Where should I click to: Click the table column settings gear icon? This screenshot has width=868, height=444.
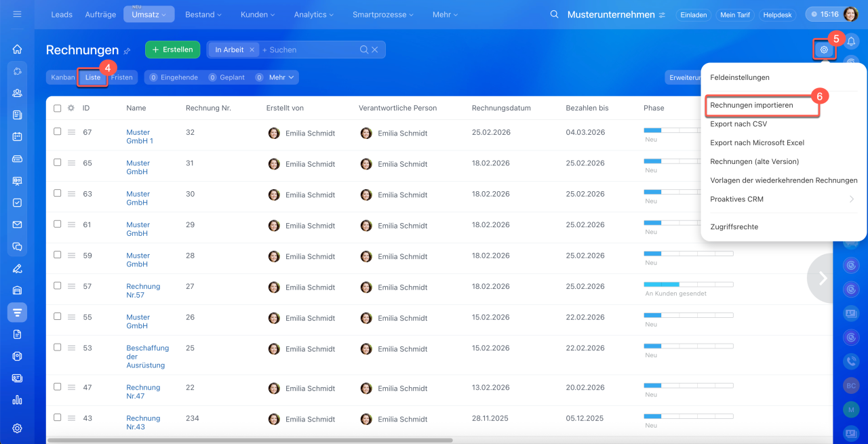[x=71, y=108]
